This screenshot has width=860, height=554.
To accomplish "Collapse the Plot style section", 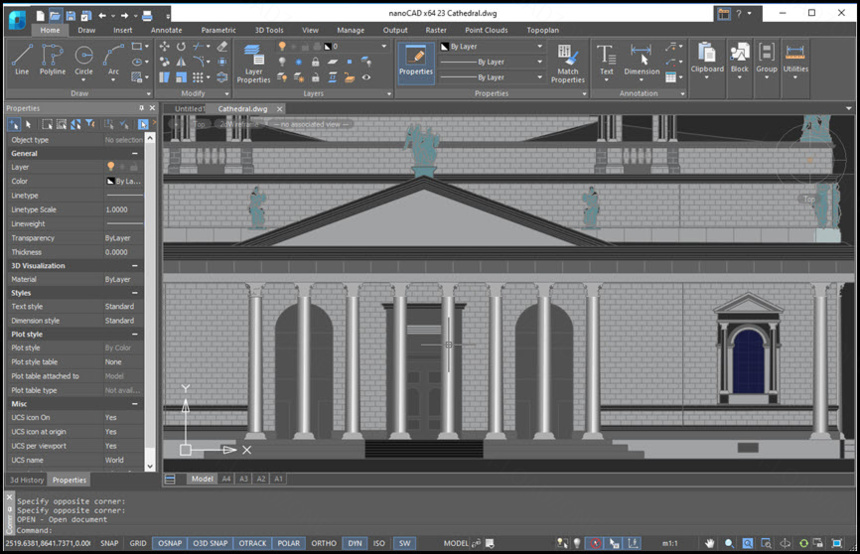I will 134,334.
